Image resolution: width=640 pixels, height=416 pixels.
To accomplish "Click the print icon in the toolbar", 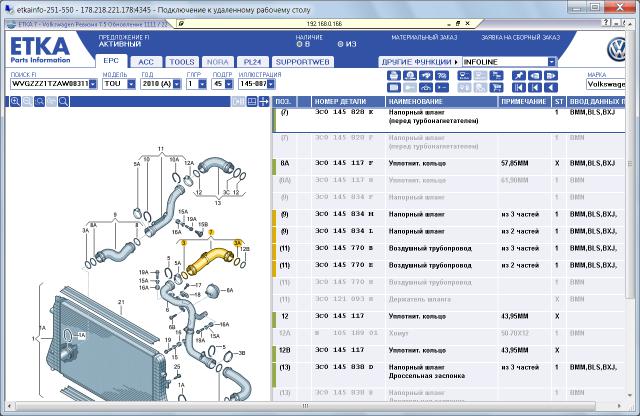I will point(394,76).
